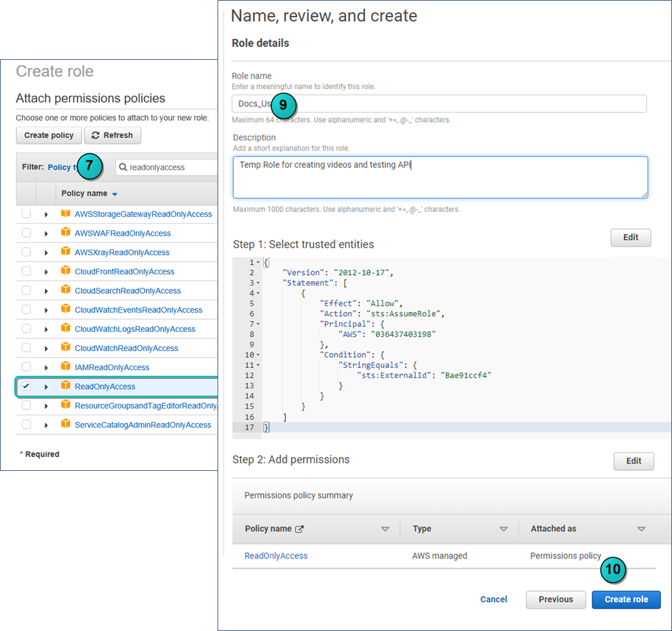Fold the JSON code at line 3
672x631 pixels.
click(x=258, y=283)
